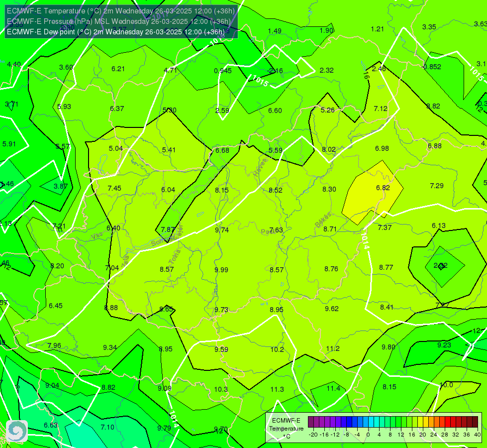Click the 11.2 dew point value
This screenshot has height=448, width=487.
[x=333, y=348]
